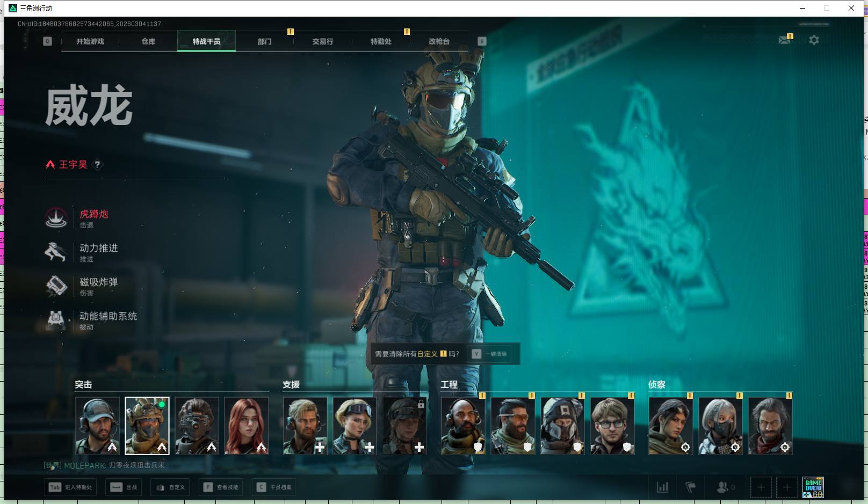
Task: Click the flags icon in bottom bar
Action: pyautogui.click(x=691, y=487)
